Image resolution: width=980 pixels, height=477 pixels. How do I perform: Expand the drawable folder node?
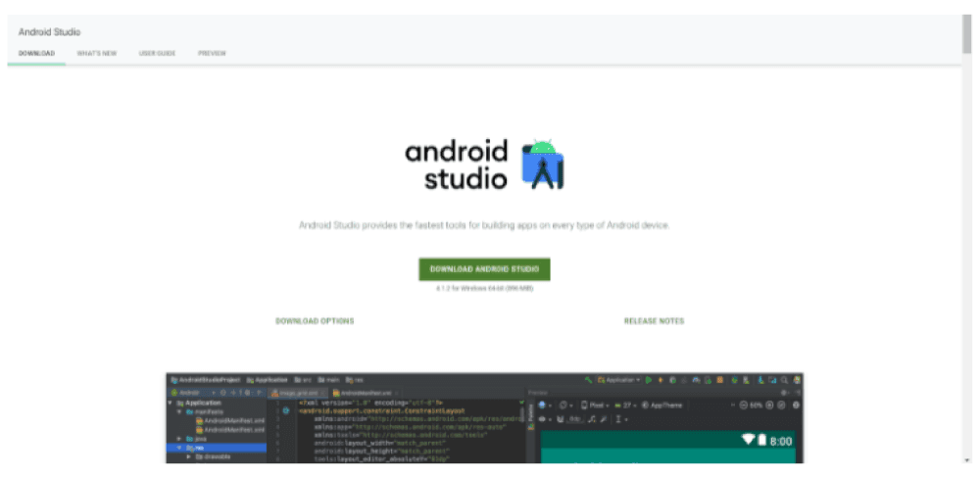[x=189, y=456]
